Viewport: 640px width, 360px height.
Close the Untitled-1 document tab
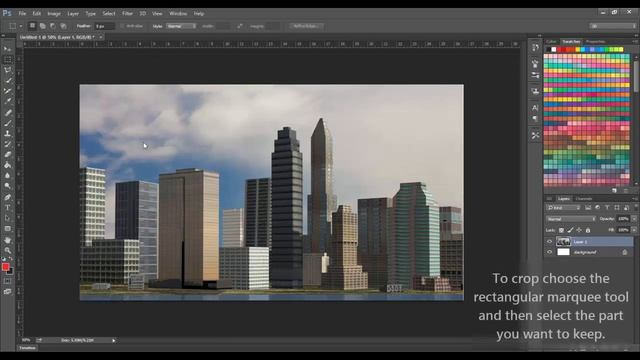pos(101,37)
